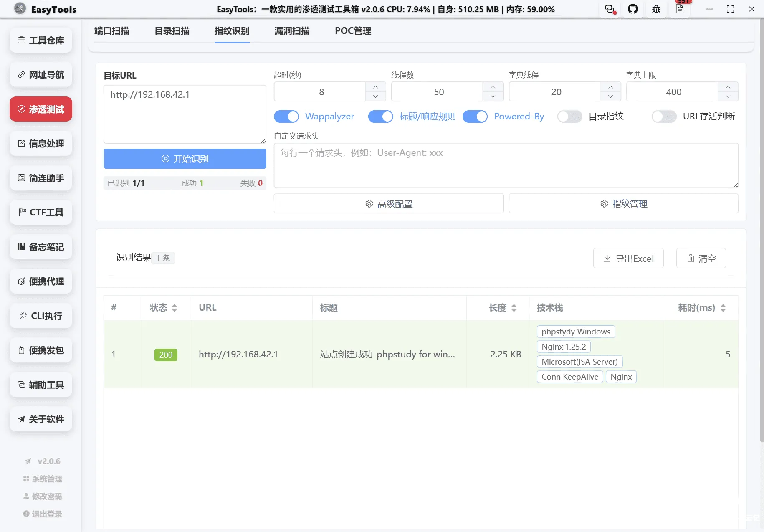Disable the Wappalyzer toggle
Viewport: 764px width, 532px height.
tap(286, 117)
